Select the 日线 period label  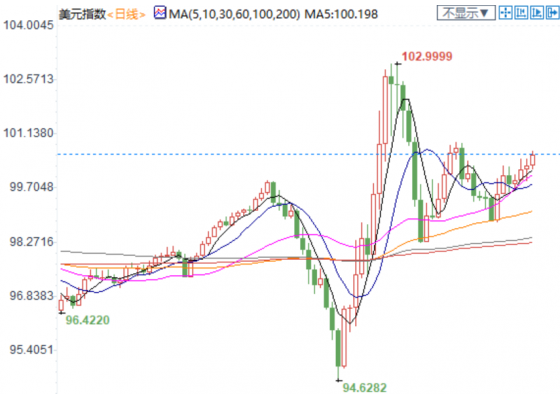click(126, 15)
